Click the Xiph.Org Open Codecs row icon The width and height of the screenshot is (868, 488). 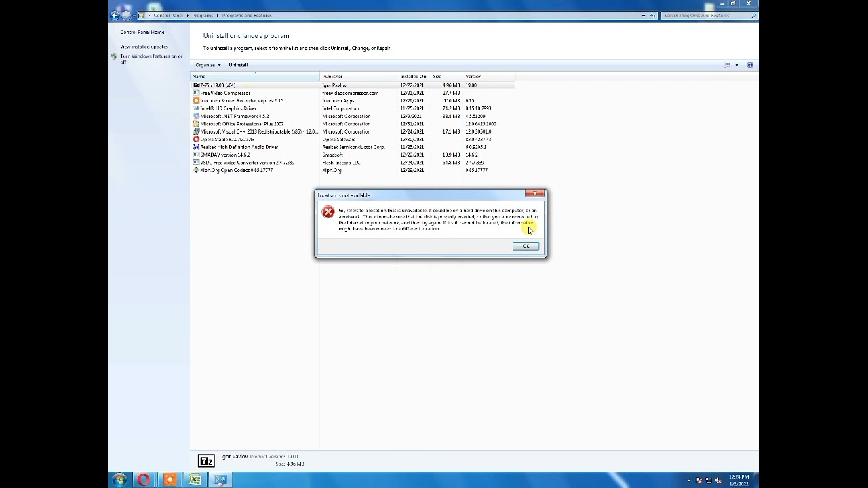pyautogui.click(x=196, y=171)
